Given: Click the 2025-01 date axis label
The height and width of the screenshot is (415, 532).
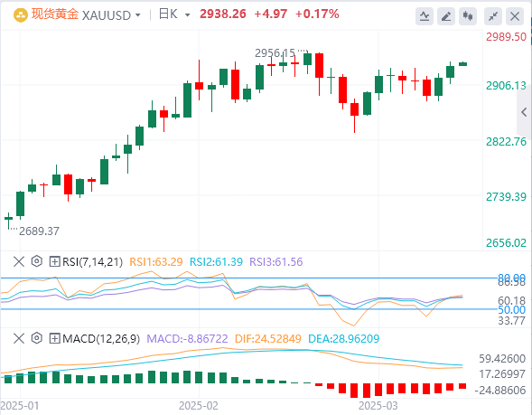Looking at the screenshot, I should pyautogui.click(x=20, y=405).
